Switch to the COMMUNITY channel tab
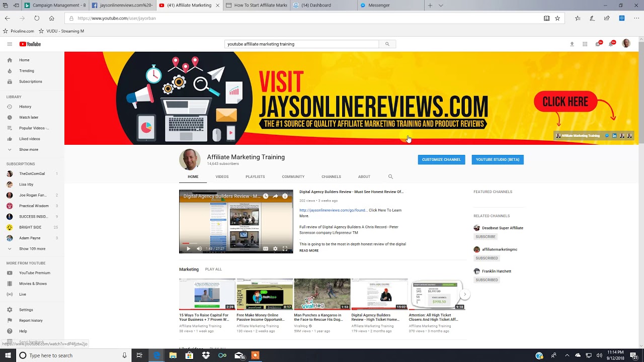 293,177
